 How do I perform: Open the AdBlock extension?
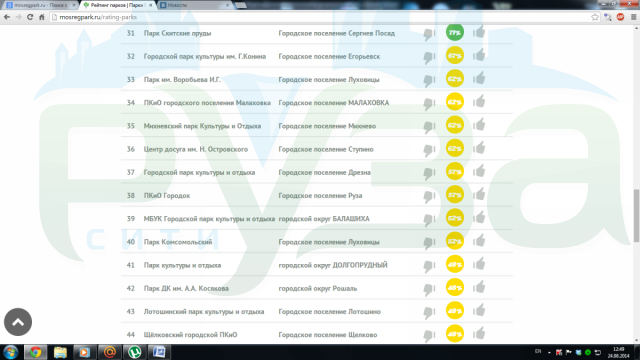620,17
